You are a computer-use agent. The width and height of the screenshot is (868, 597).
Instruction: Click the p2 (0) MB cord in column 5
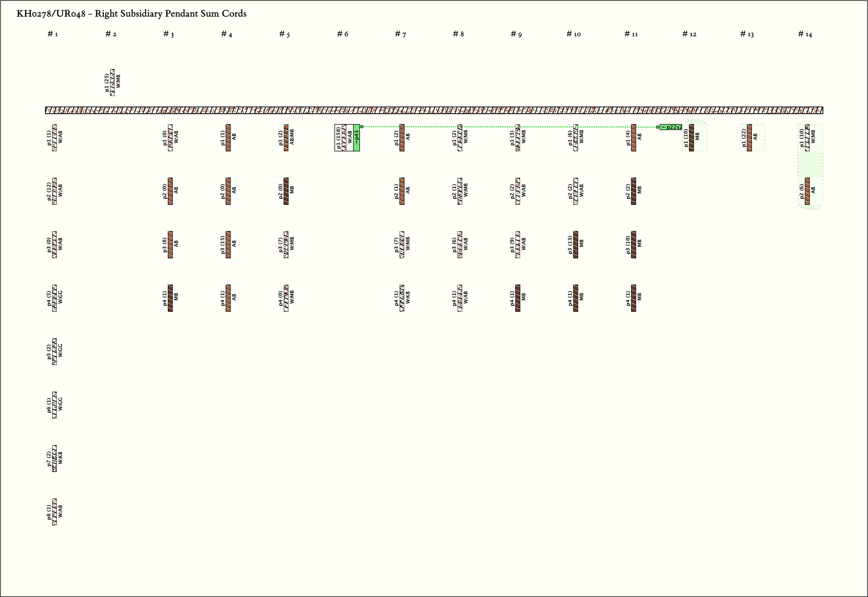point(286,191)
